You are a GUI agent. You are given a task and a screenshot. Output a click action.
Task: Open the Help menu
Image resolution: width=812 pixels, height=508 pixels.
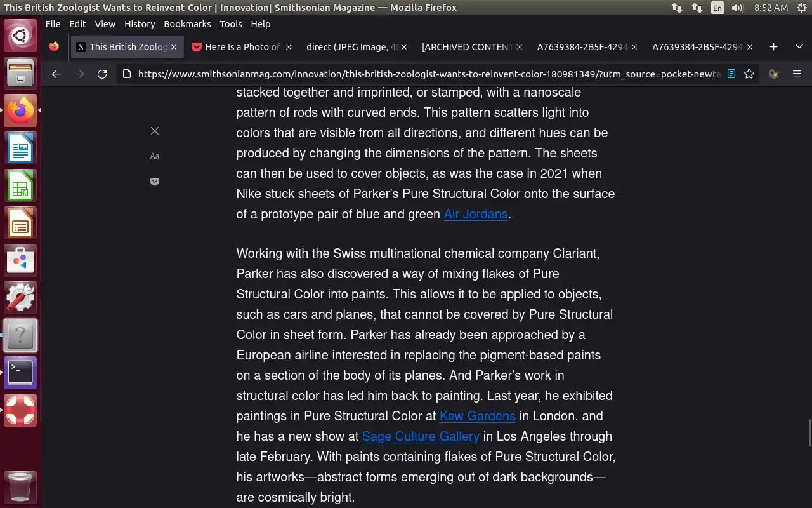tap(261, 24)
